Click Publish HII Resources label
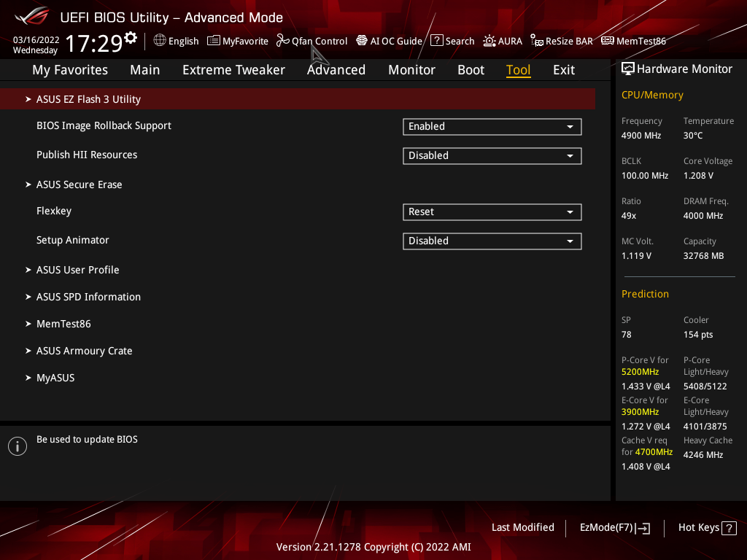 point(87,155)
